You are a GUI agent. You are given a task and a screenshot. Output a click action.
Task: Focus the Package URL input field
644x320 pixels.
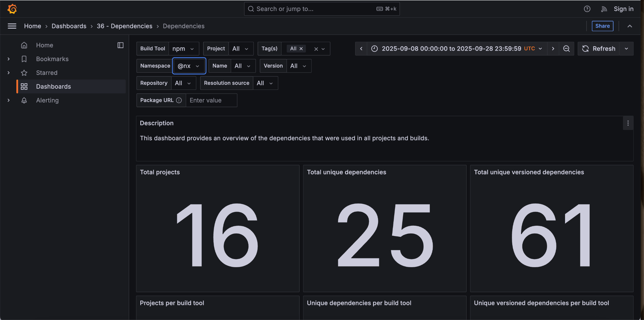(x=211, y=100)
